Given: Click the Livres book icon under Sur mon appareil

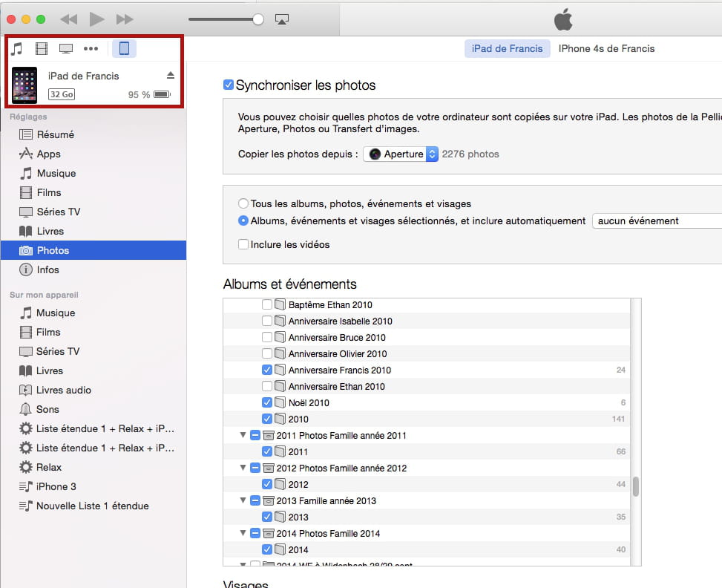Looking at the screenshot, I should (x=26, y=371).
